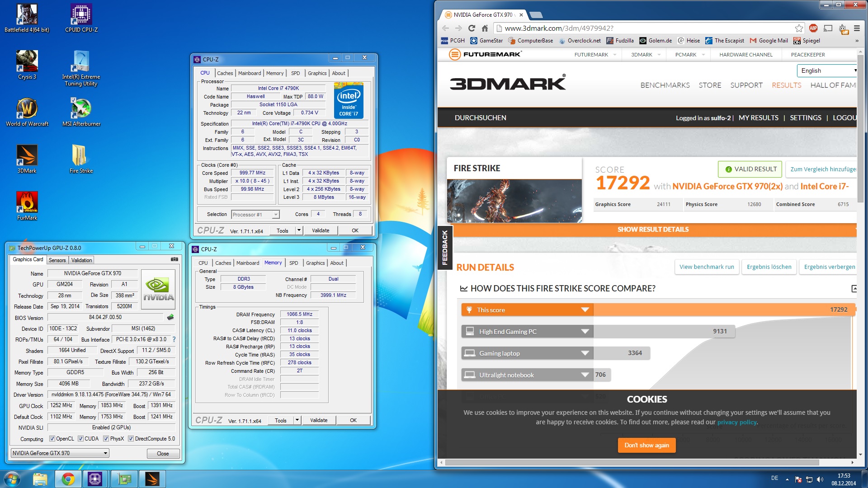Toggle the CUDA checkbox in GPU-Z
This screenshot has width=868, height=488.
[80, 439]
